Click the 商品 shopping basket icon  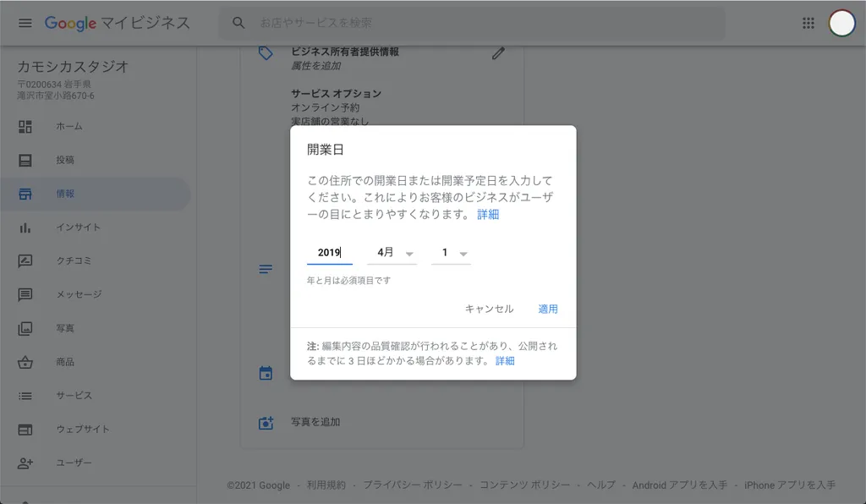(25, 362)
